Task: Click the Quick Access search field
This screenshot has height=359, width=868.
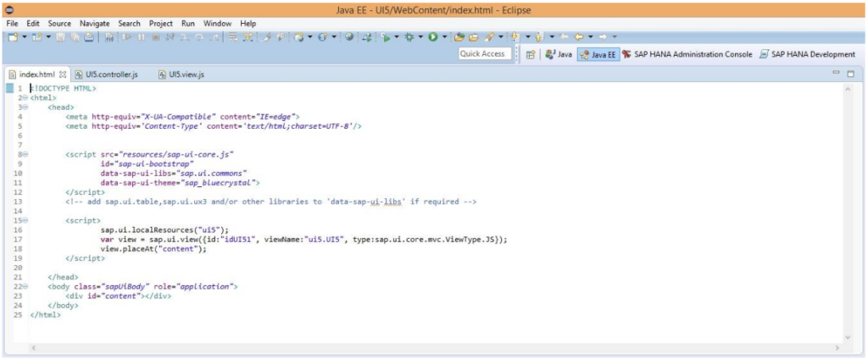Action: [x=482, y=54]
